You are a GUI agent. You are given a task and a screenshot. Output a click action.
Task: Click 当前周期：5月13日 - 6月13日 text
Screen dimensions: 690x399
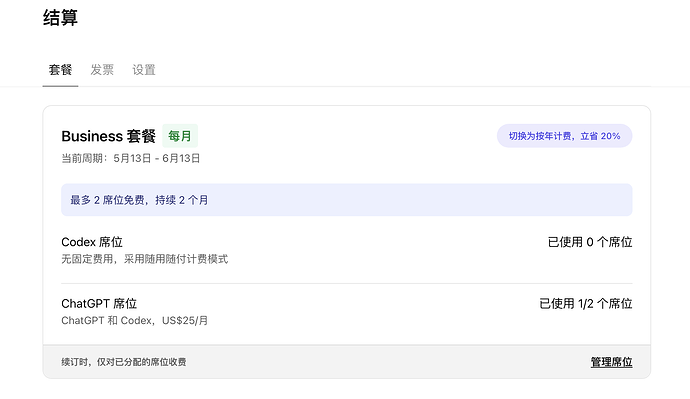coord(131,158)
